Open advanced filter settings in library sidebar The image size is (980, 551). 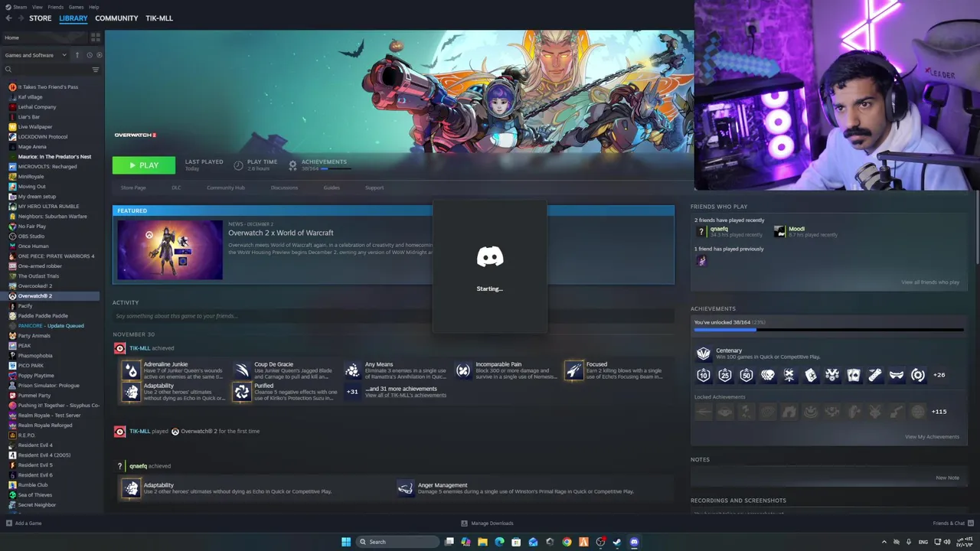tap(96, 70)
